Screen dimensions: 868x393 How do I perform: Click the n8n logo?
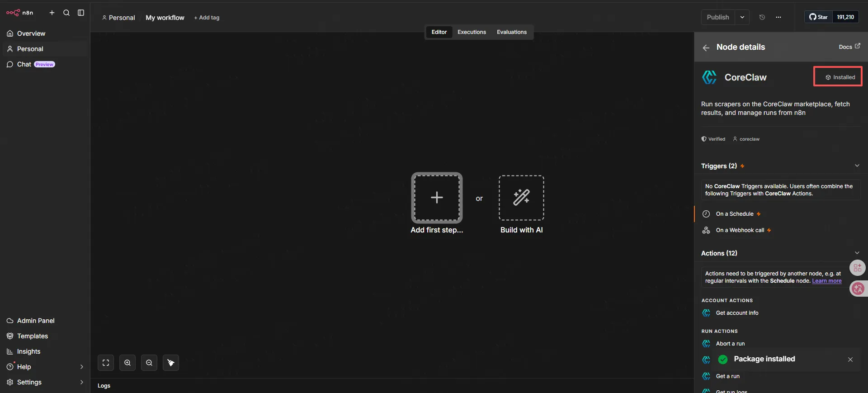[20, 13]
